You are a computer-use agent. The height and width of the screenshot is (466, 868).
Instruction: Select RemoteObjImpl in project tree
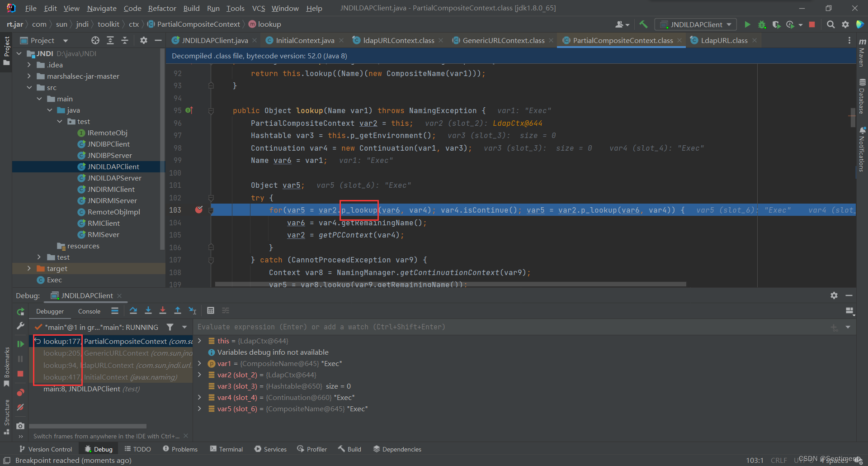(x=113, y=212)
